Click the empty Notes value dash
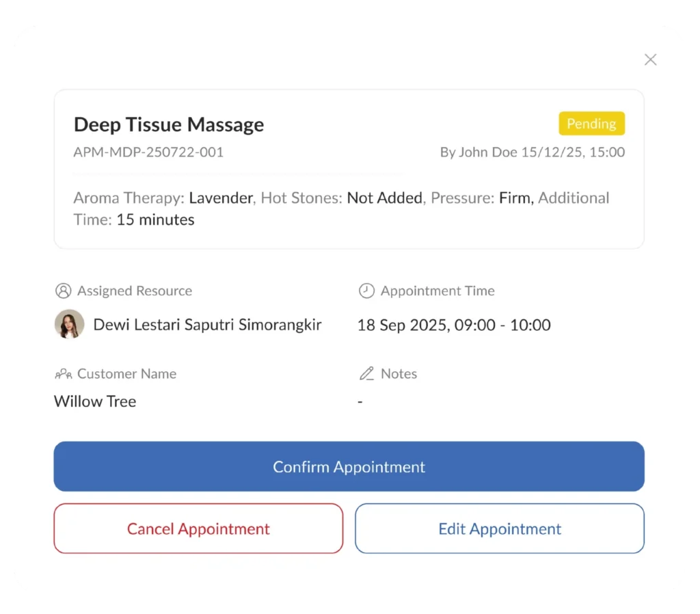 (360, 401)
